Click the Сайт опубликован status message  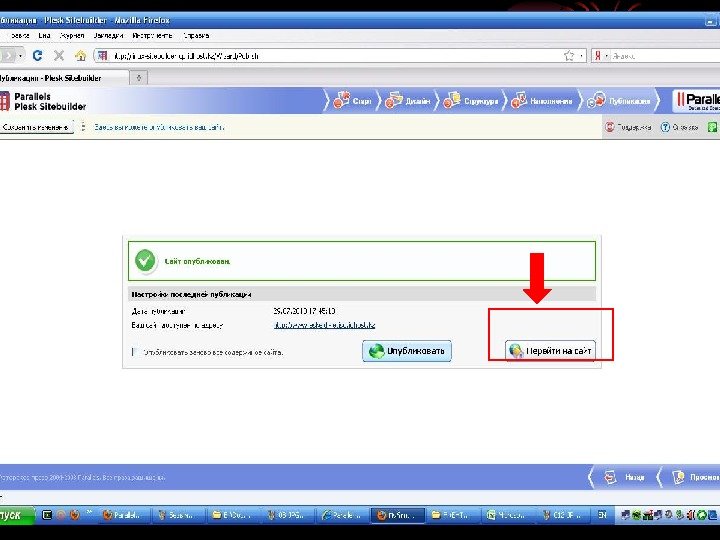[x=197, y=261]
